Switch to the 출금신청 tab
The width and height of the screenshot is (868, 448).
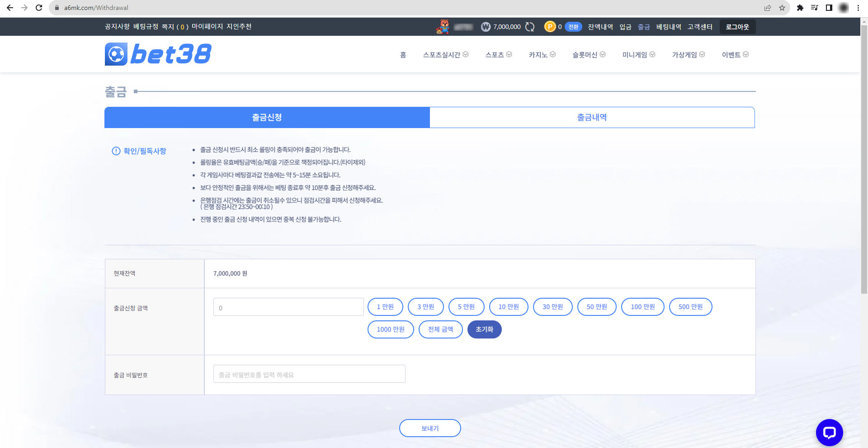267,118
